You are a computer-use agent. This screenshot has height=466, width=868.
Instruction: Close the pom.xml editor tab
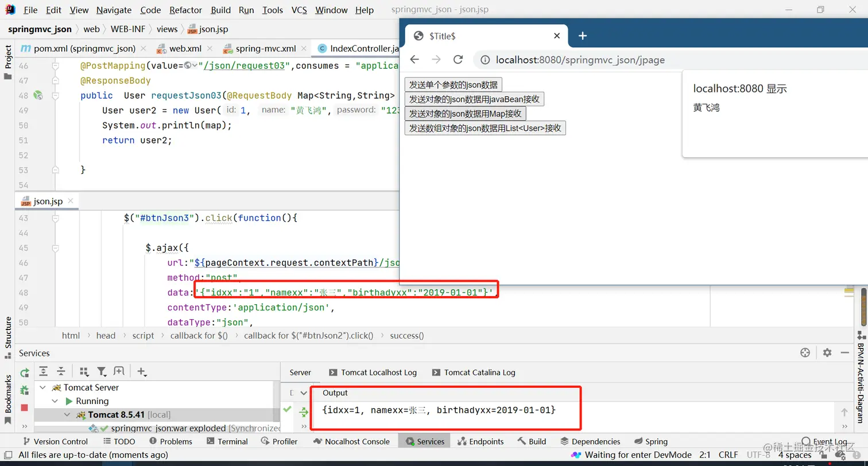pyautogui.click(x=143, y=49)
